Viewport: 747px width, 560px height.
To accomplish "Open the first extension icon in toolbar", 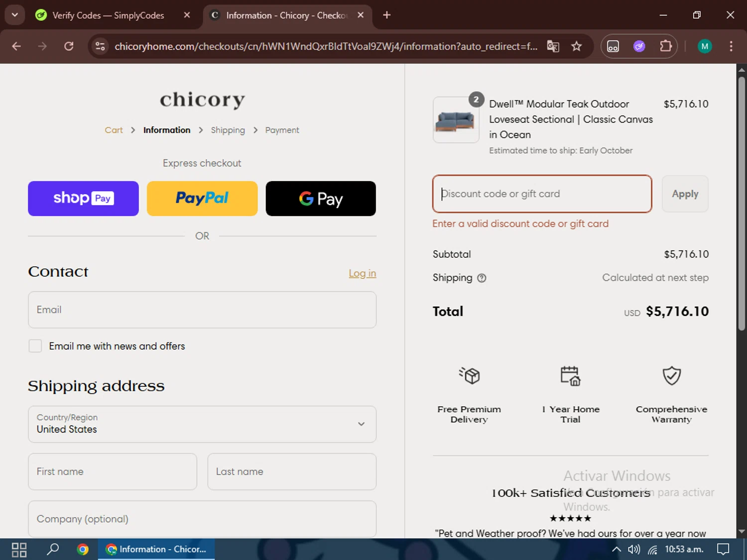I will (613, 46).
